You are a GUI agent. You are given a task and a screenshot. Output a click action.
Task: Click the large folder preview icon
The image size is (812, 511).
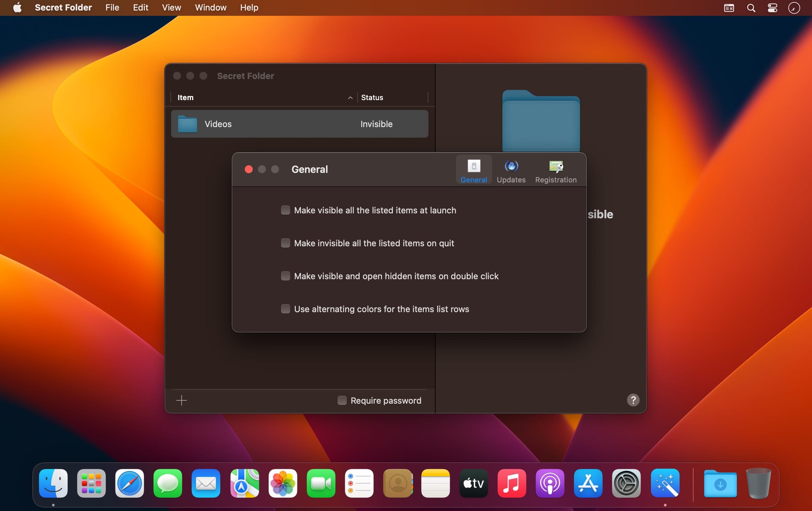tap(541, 121)
